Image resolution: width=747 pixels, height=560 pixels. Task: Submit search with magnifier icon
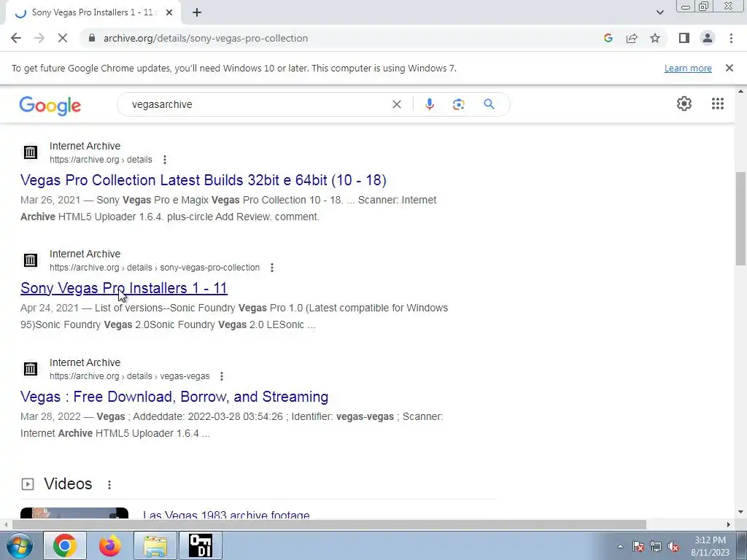pos(489,104)
